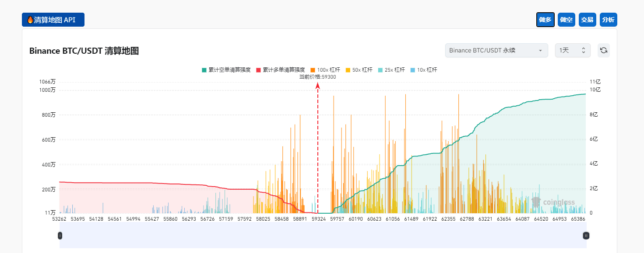Click the right handle of zoom slider
The height and width of the screenshot is (253, 644).
(x=586, y=236)
